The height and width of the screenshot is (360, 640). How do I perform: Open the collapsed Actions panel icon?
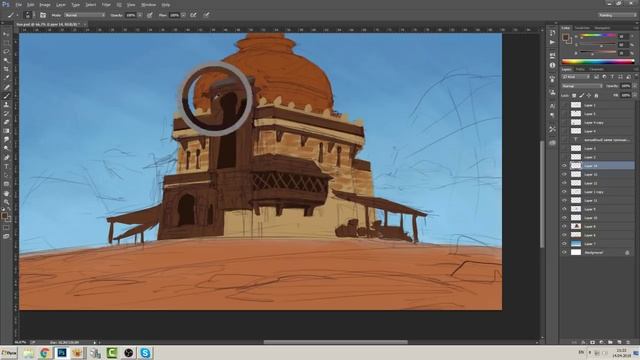coord(552,42)
